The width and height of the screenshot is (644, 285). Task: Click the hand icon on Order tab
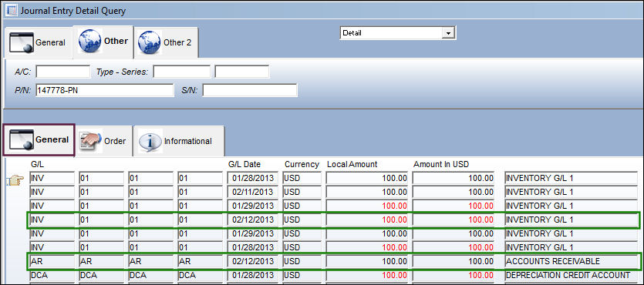pos(91,142)
